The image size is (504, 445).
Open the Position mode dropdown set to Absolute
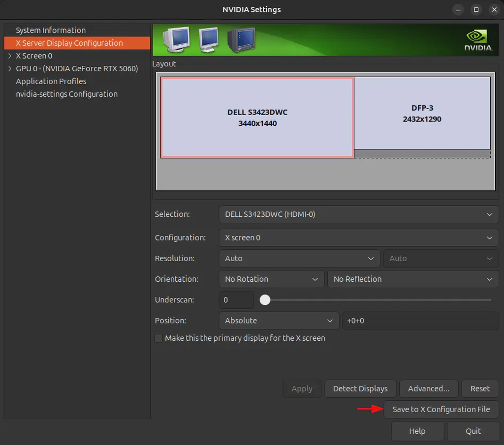tap(278, 320)
